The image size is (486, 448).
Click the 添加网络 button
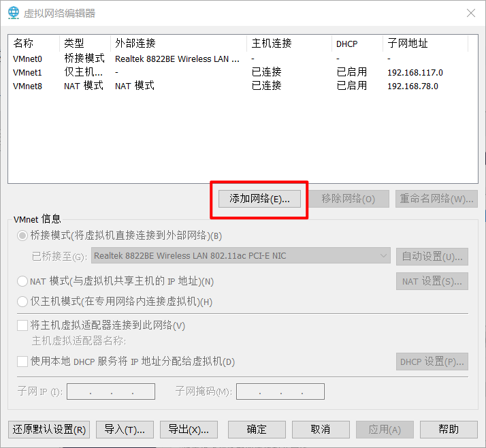259,199
